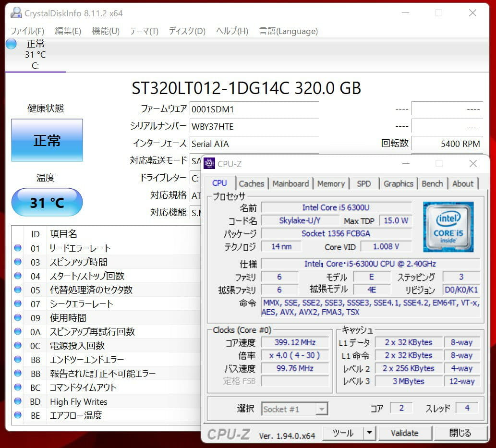
Task: Click the 399.12 MHz core speed value
Action: (295, 342)
